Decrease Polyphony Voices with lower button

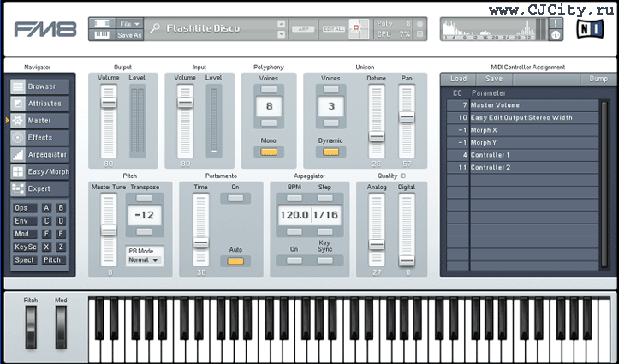269,123
